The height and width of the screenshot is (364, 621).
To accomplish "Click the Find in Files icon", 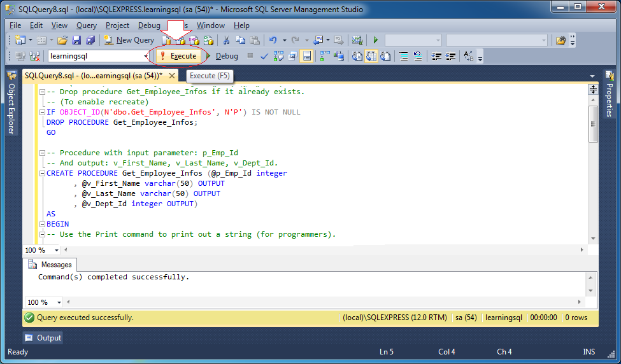I will click(560, 40).
